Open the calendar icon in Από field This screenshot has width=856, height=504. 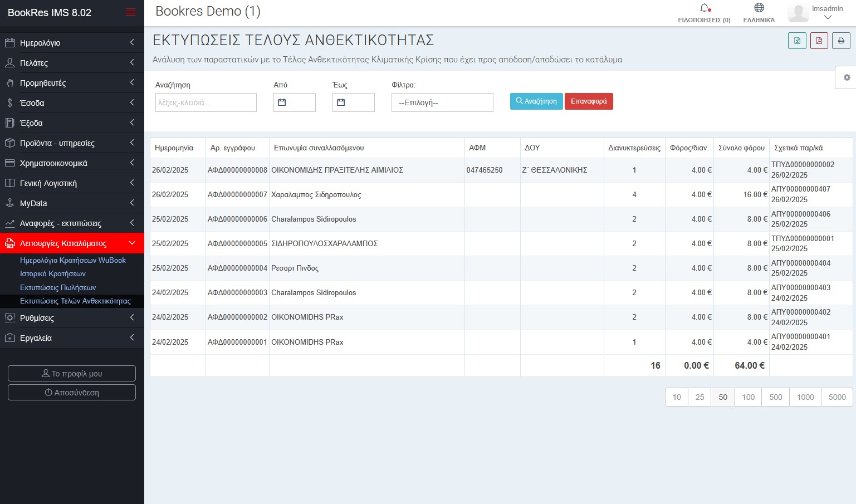tap(282, 102)
